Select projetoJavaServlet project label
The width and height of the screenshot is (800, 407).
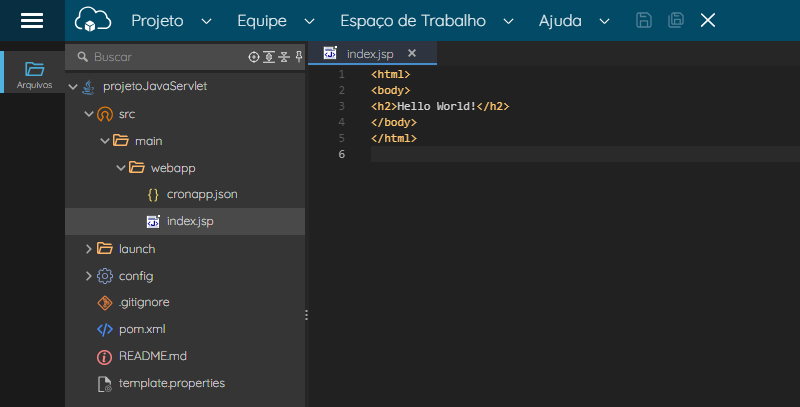click(x=155, y=86)
